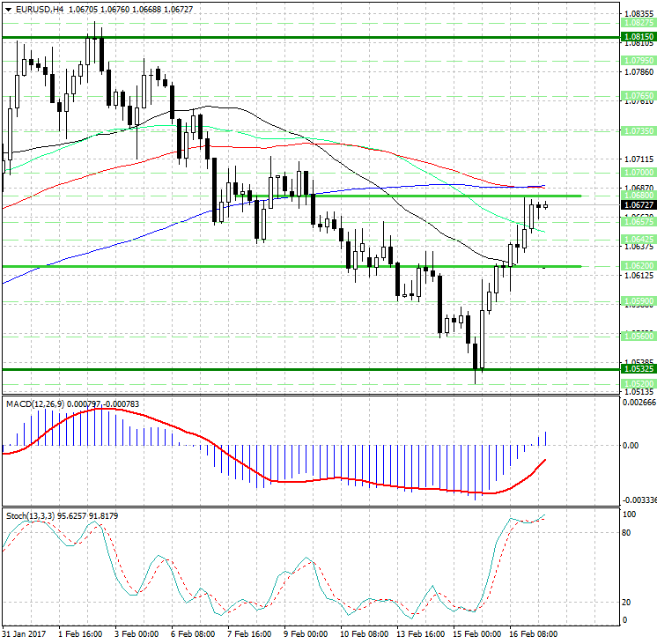Image resolution: width=657 pixels, height=644 pixels.
Task: Click the 1.07950 level label
Action: point(639,61)
